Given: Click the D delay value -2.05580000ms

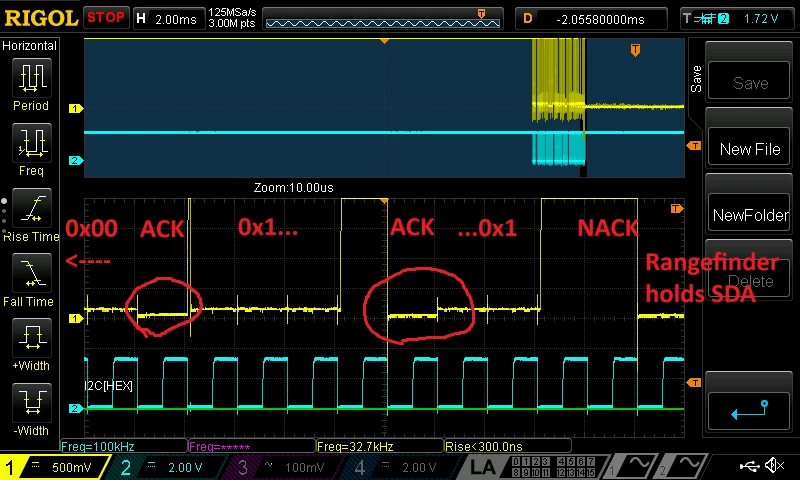Looking at the screenshot, I should coord(591,19).
